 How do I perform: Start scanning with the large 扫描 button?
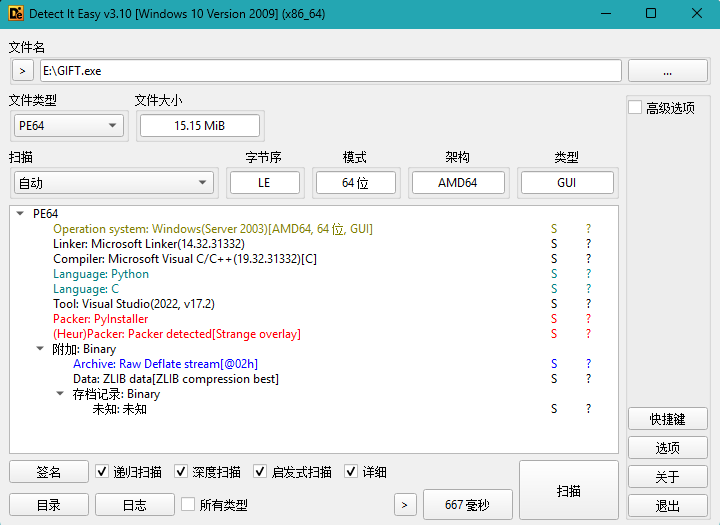pos(569,491)
